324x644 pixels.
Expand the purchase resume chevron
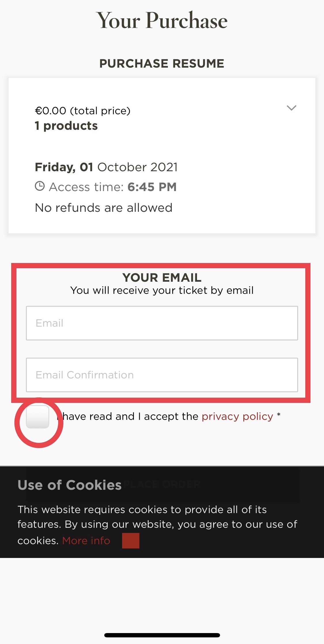[x=291, y=108]
